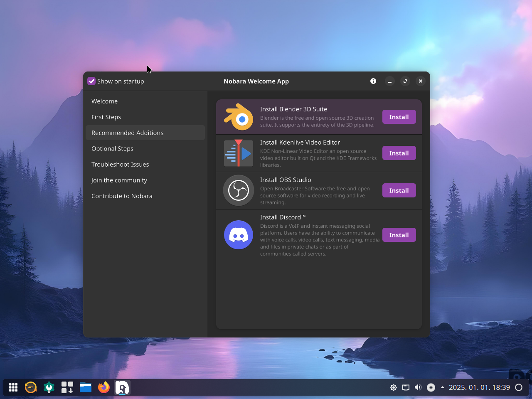
Task: Install Blender 3D Suite
Action: click(x=399, y=117)
